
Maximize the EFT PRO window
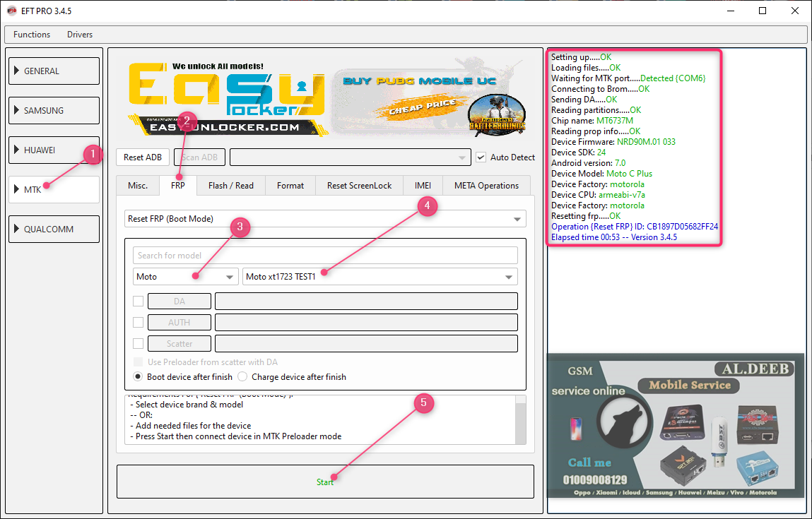[763, 11]
